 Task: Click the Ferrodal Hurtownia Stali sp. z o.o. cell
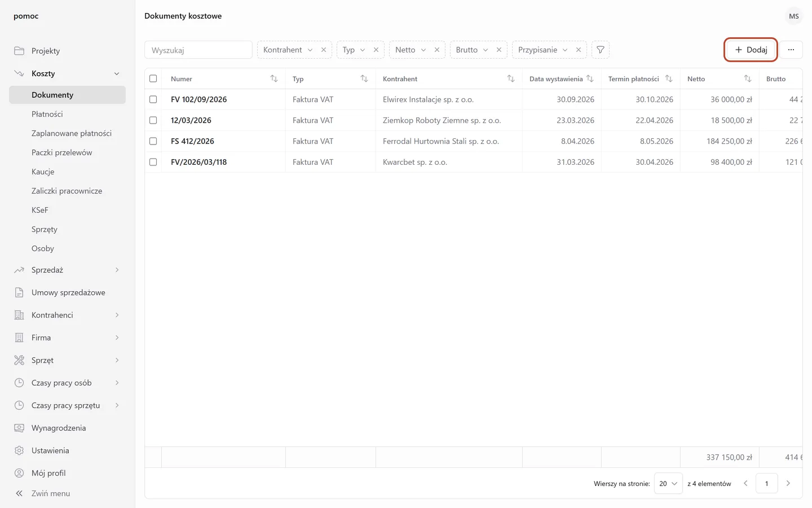[449, 141]
